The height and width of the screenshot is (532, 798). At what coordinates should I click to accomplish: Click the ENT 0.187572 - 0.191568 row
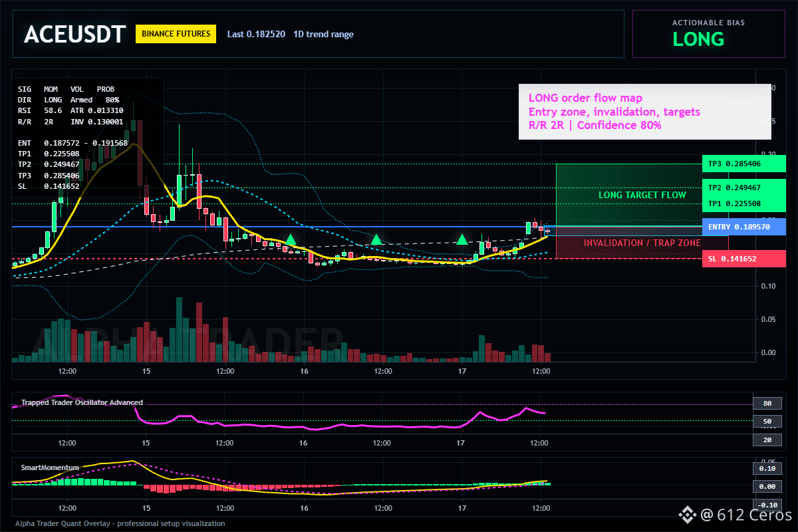click(x=72, y=143)
